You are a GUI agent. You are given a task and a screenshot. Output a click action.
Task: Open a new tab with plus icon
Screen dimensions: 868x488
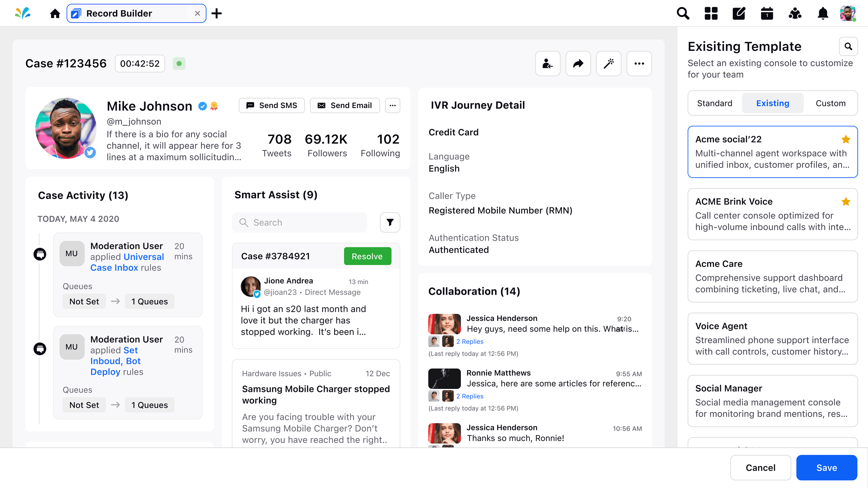pos(217,13)
